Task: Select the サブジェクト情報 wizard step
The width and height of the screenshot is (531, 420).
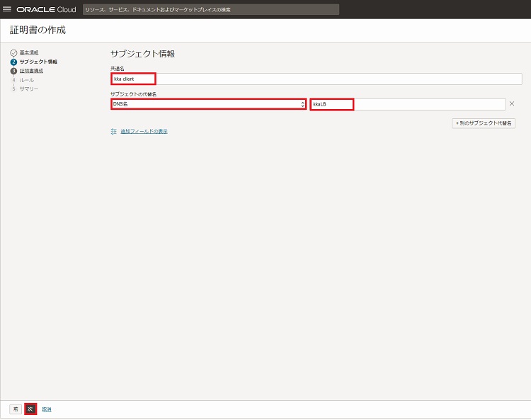Action: [x=38, y=62]
